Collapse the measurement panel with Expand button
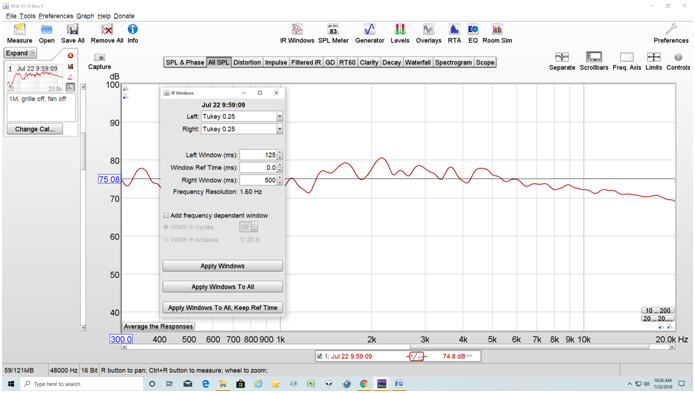The height and width of the screenshot is (393, 695). point(20,53)
